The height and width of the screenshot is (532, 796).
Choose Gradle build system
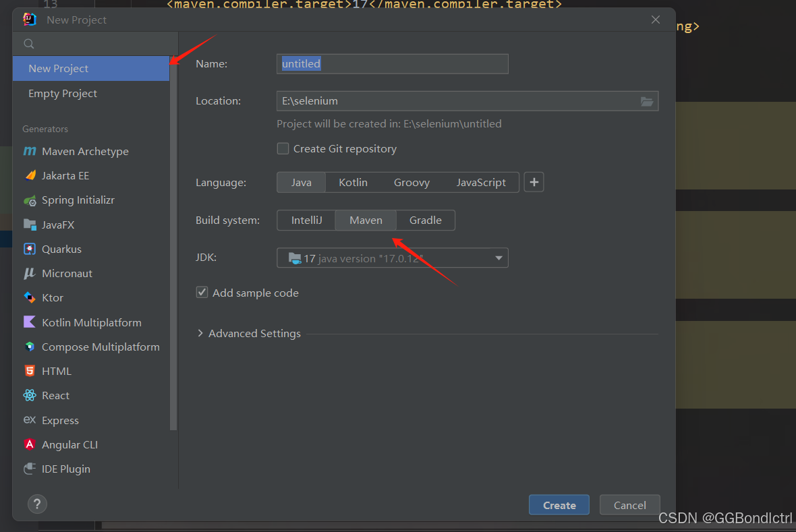(426, 220)
